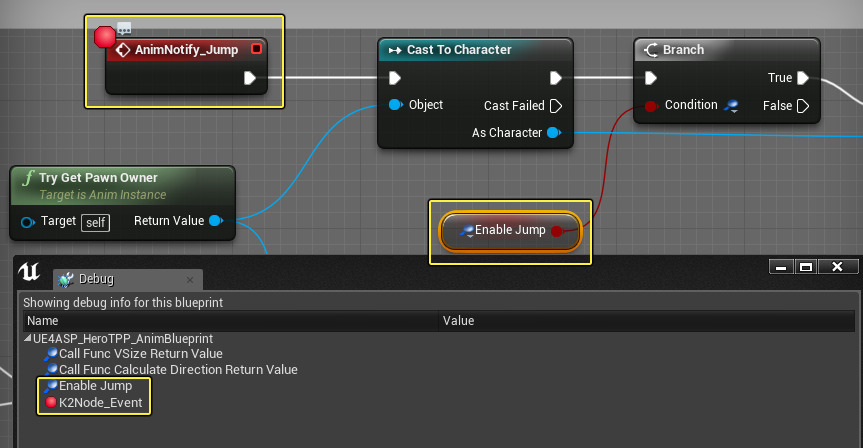Viewport: 863px width, 448px height.
Task: Click the Target self input field
Action: (x=94, y=221)
